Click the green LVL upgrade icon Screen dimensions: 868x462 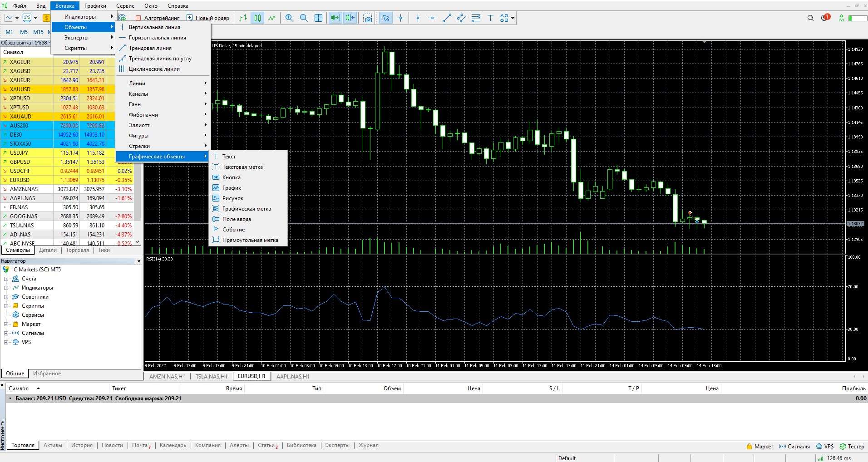point(841,18)
